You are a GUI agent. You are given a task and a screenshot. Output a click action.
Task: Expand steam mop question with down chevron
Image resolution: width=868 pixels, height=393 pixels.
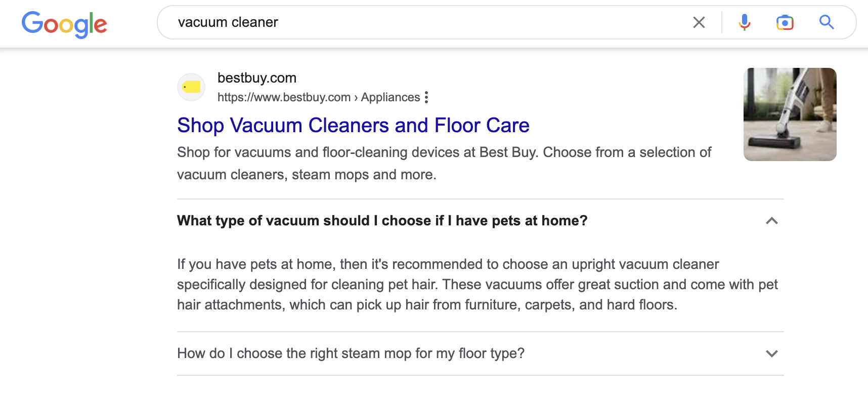click(771, 353)
